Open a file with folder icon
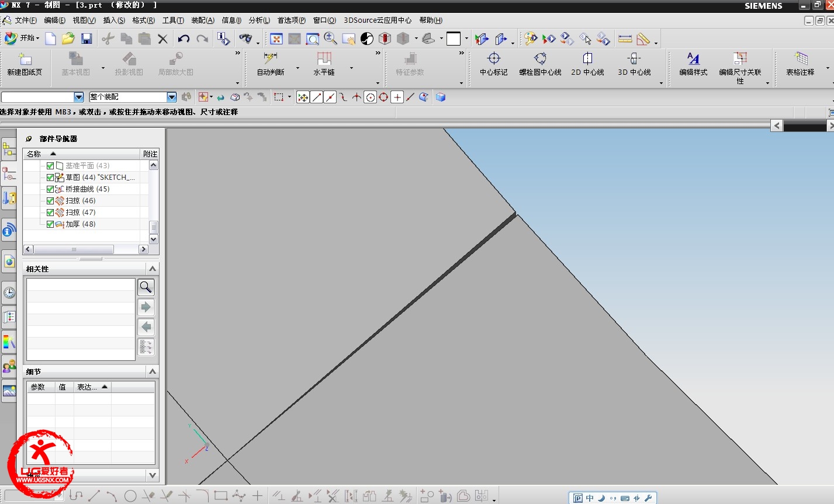The width and height of the screenshot is (834, 504). click(68, 39)
